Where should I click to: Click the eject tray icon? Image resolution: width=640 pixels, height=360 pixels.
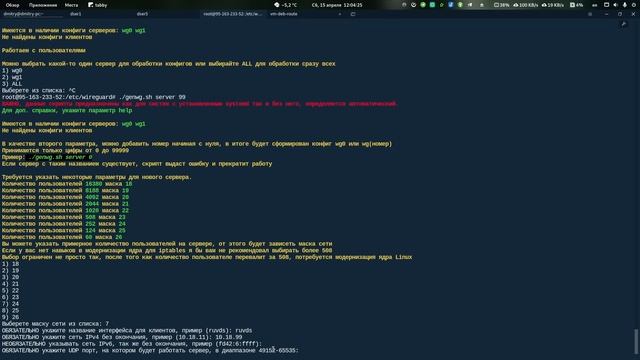point(482,5)
